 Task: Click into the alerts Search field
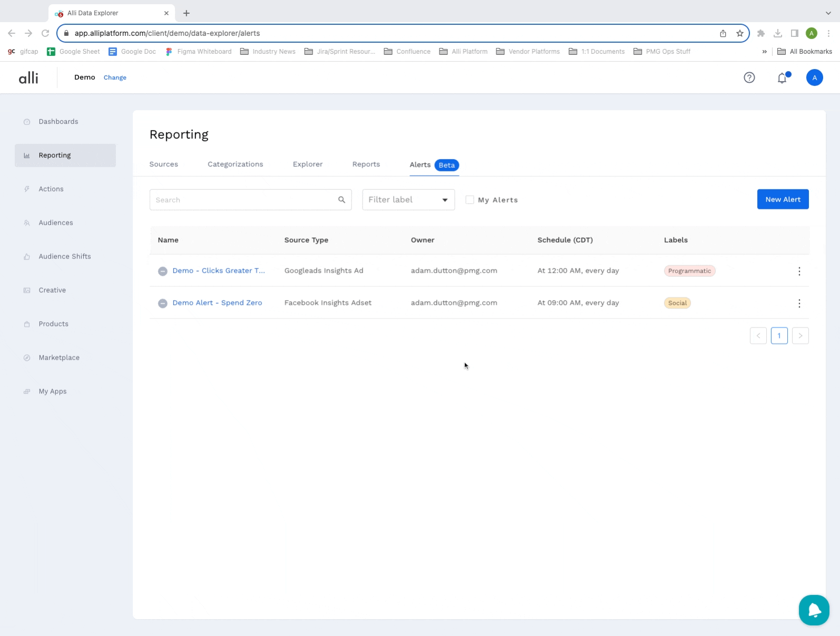point(242,200)
